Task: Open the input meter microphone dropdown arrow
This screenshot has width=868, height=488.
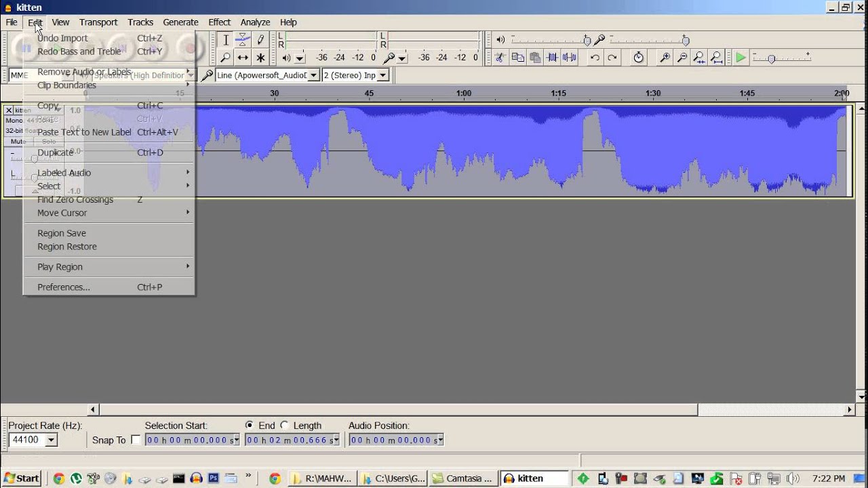Action: tap(402, 58)
